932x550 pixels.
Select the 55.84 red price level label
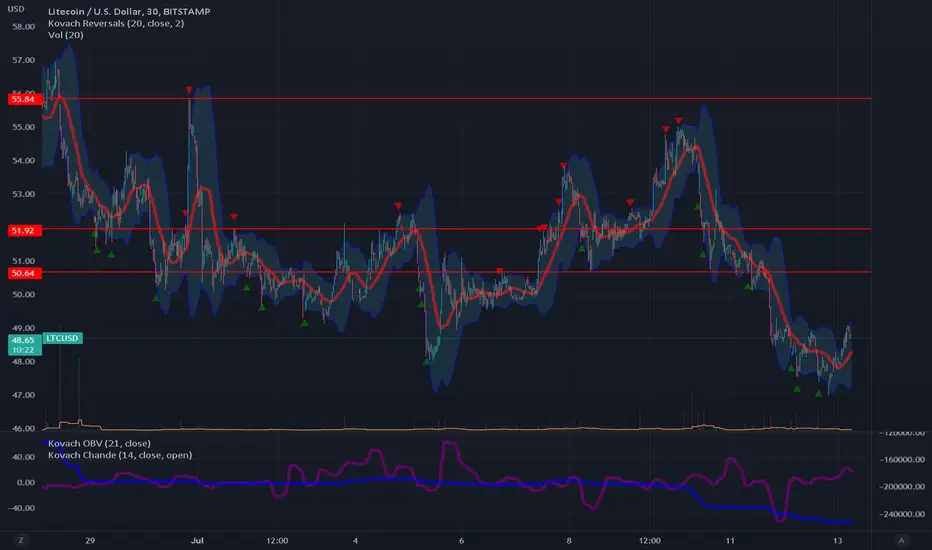24,99
